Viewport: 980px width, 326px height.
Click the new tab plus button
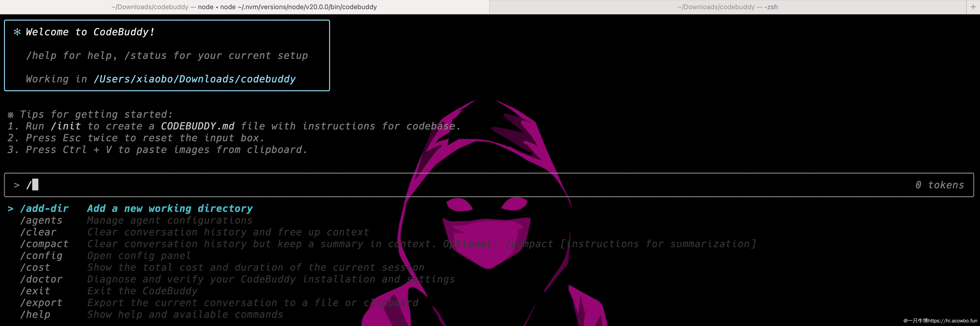tap(973, 7)
